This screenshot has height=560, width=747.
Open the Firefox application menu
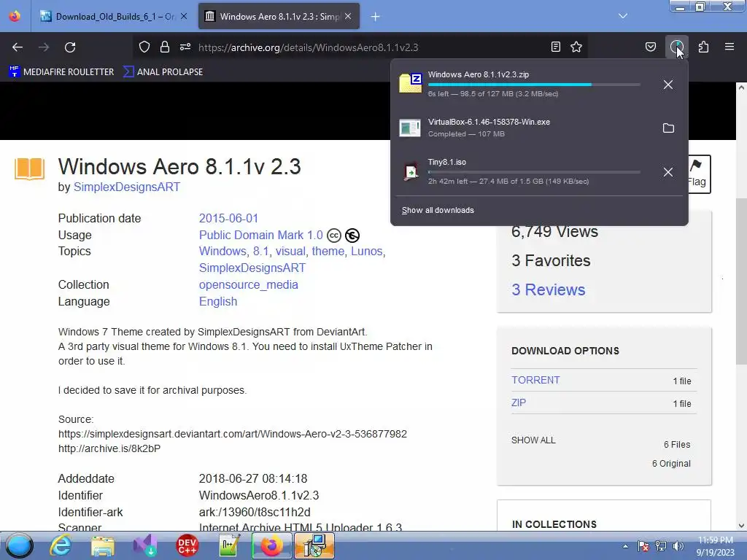pyautogui.click(x=729, y=47)
